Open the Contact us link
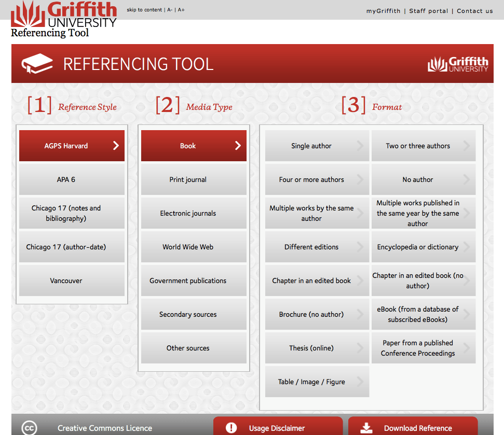504x435 pixels. (475, 11)
